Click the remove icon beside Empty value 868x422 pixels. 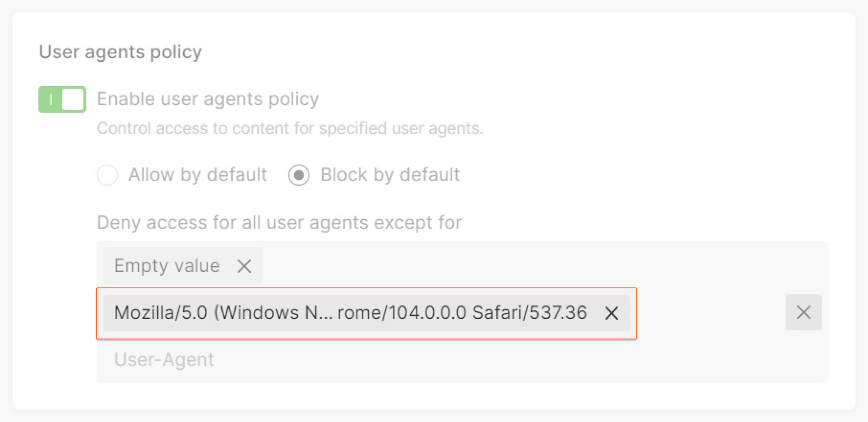[x=245, y=266]
